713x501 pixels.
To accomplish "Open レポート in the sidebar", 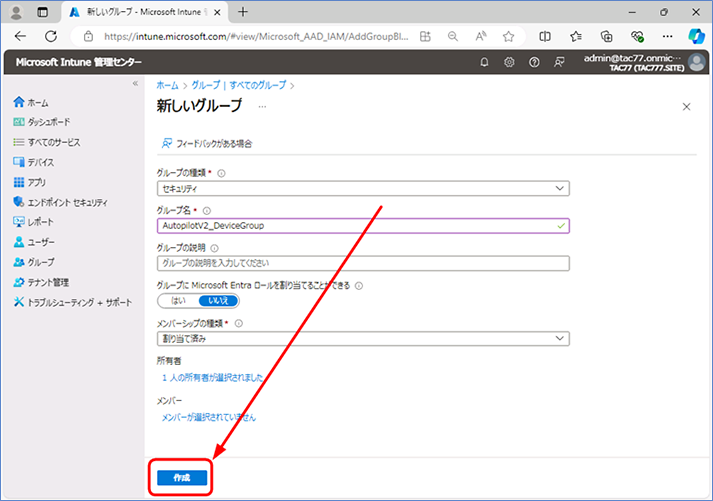I will pyautogui.click(x=34, y=222).
